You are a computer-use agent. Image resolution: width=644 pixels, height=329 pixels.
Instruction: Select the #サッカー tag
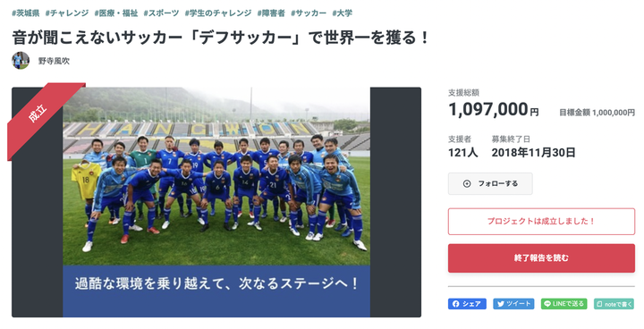tap(309, 13)
